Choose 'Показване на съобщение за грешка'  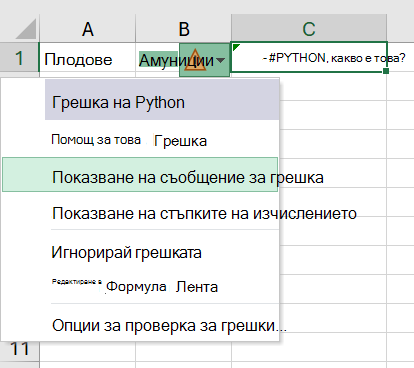pyautogui.click(x=140, y=175)
